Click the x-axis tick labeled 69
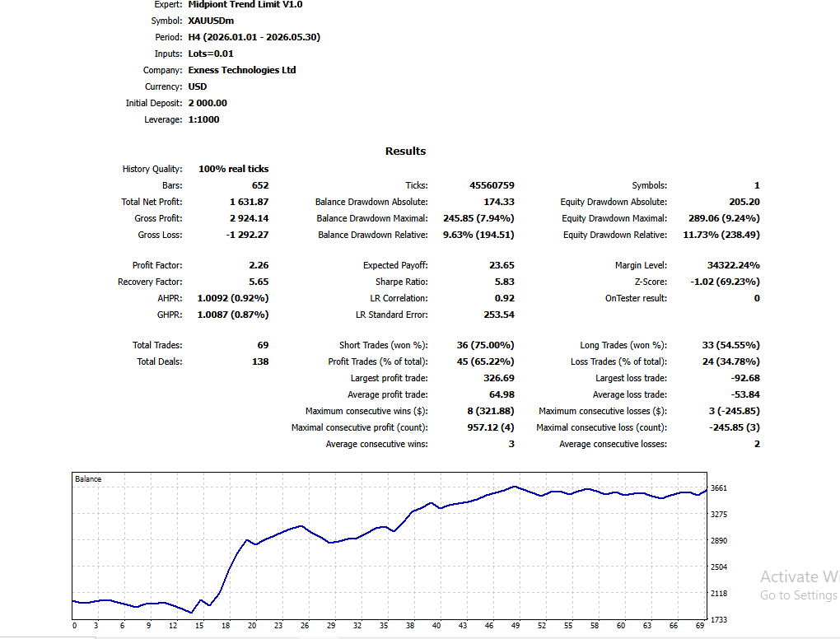Viewport: 840px width, 639px height. (700, 626)
